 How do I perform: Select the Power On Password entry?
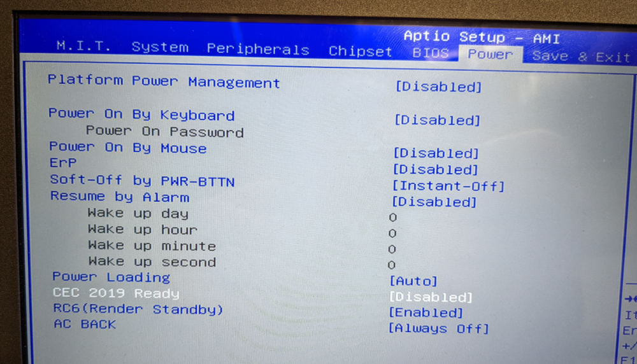164,132
